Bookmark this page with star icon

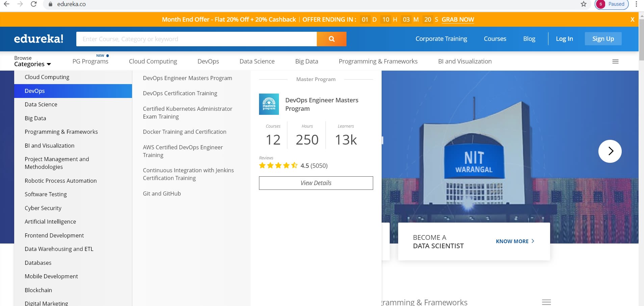584,4
